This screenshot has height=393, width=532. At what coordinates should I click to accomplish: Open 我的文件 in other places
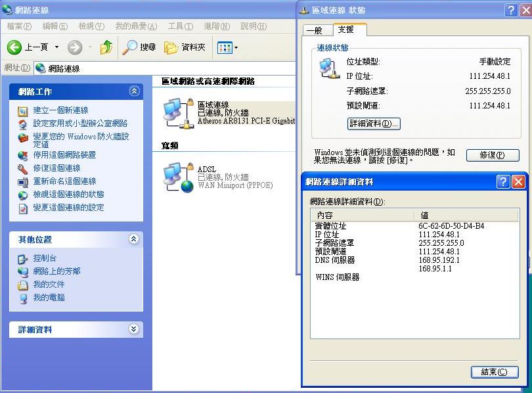[x=49, y=285]
